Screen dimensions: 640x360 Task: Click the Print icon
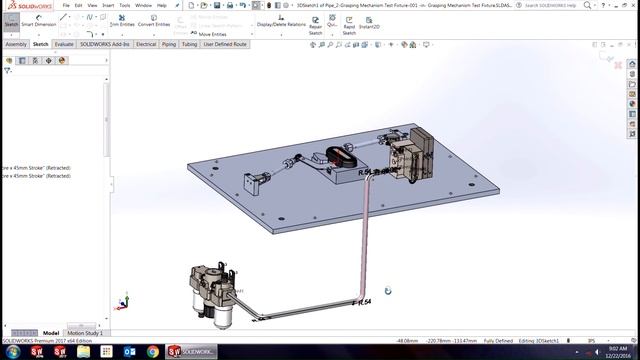(x=230, y=5)
